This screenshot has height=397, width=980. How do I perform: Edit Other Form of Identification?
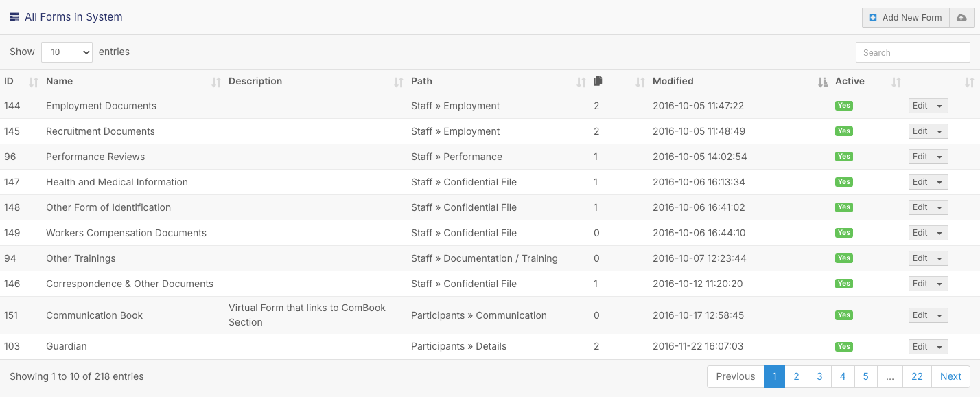point(920,207)
